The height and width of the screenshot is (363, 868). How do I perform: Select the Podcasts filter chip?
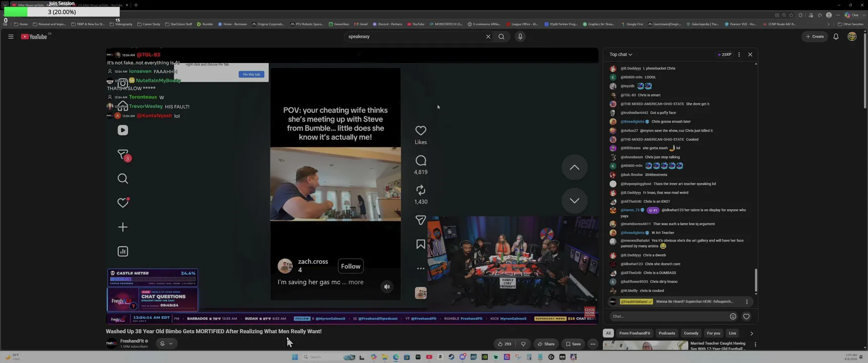(667, 333)
